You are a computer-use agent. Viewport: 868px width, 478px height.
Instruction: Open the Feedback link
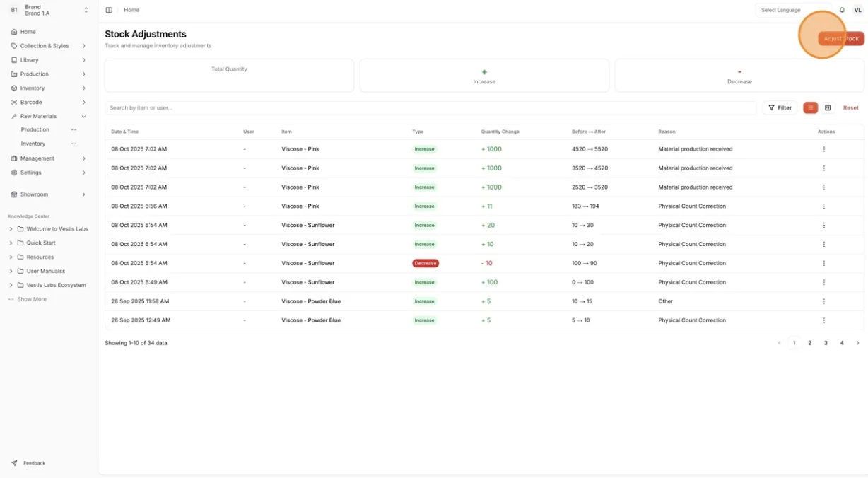tap(29, 463)
